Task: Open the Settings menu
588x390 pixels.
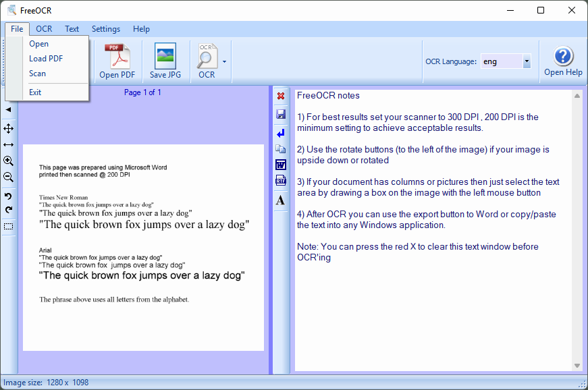Action: coord(106,29)
